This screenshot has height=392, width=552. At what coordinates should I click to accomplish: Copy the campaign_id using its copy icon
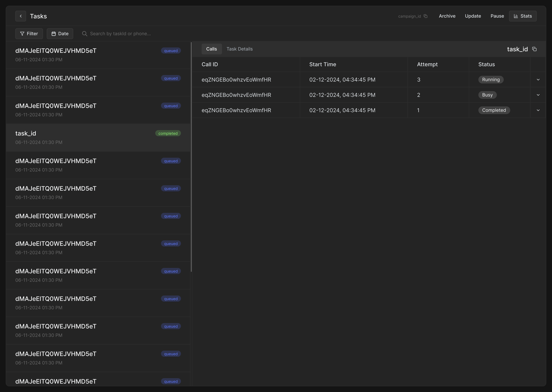[426, 16]
